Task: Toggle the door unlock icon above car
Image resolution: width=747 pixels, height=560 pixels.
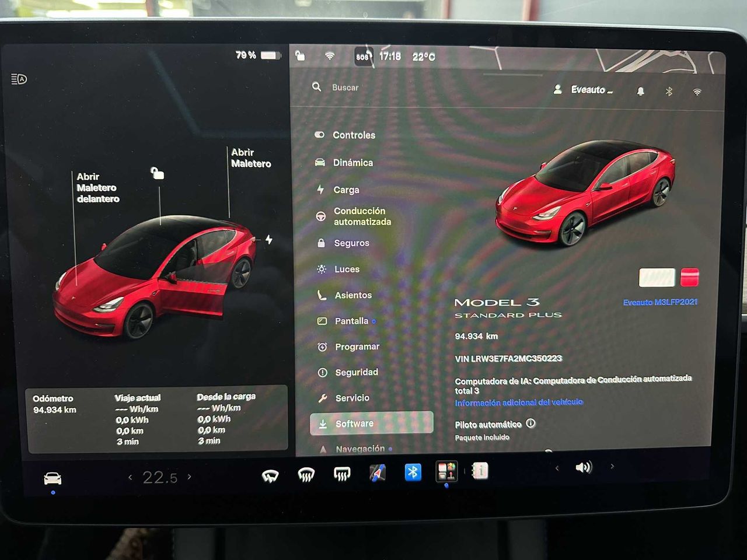Action: pos(158,173)
